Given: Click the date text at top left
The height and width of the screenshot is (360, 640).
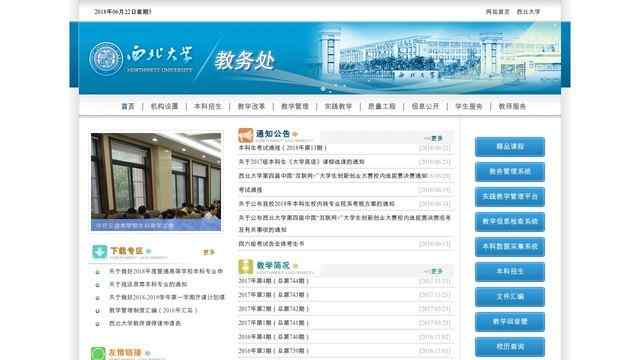Looking at the screenshot, I should (122, 12).
